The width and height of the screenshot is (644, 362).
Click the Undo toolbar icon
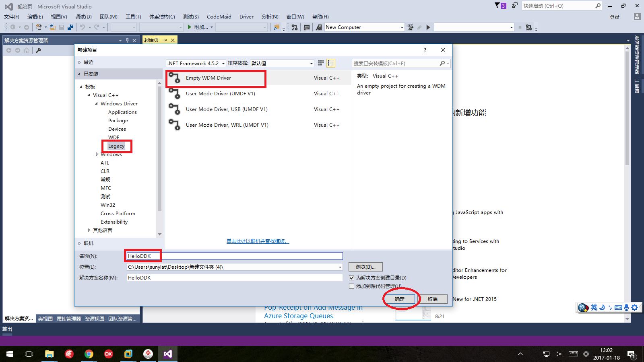coord(83,27)
